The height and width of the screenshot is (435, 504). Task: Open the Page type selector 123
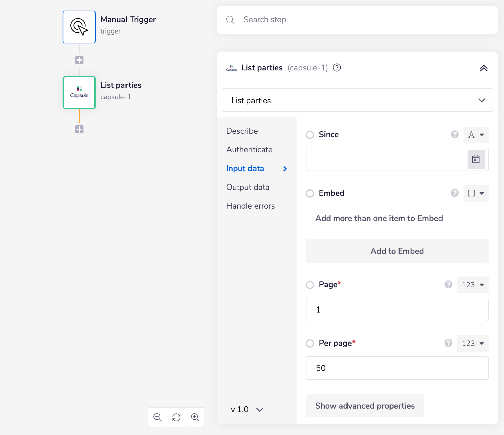[473, 285]
